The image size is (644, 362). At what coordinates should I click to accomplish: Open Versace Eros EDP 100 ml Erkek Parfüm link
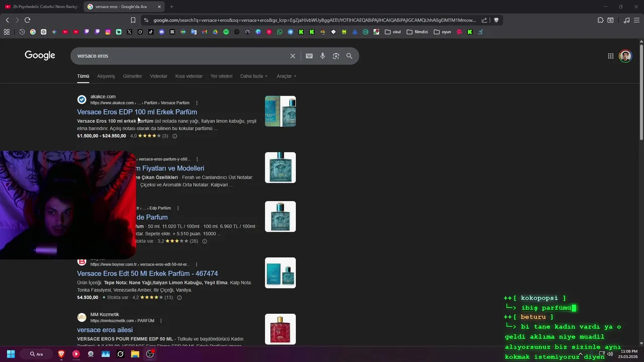pyautogui.click(x=137, y=112)
